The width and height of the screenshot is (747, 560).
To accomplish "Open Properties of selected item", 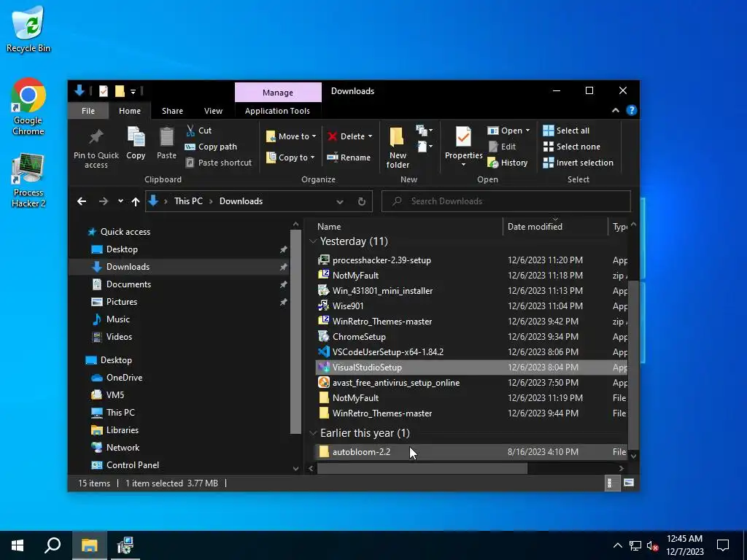I will [x=463, y=141].
